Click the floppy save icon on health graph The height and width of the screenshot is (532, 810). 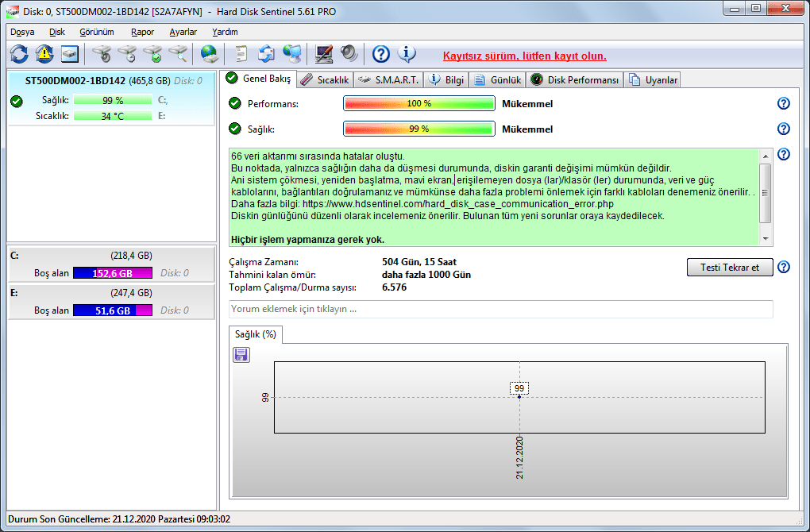pos(241,355)
